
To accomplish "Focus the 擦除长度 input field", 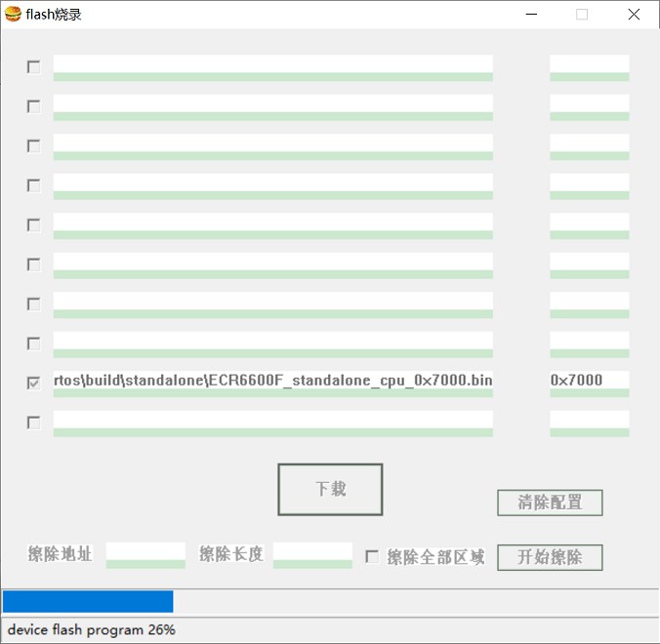I will [x=312, y=553].
